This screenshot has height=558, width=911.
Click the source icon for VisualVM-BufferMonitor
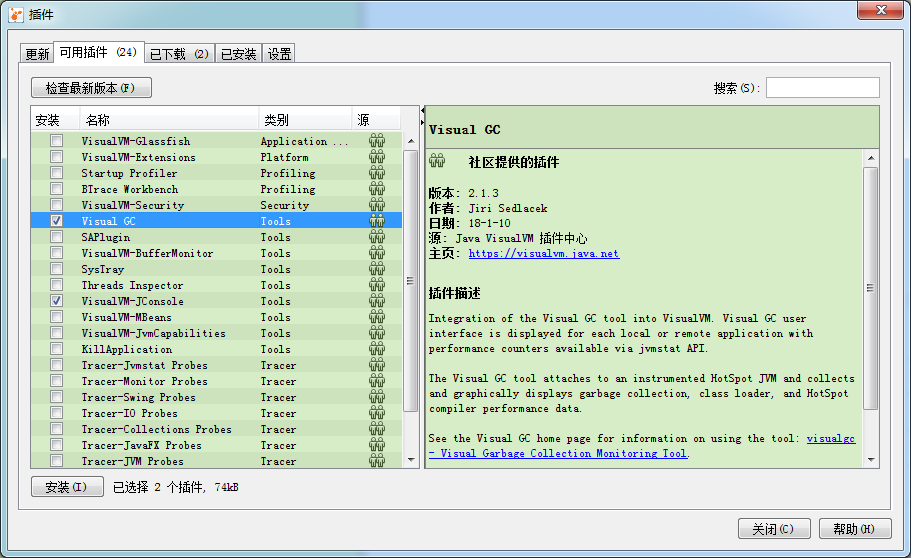377,253
